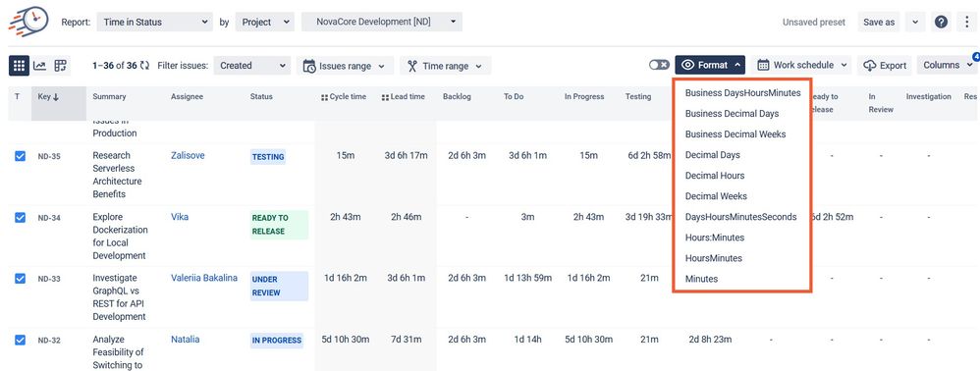This screenshot has height=371, width=980.
Task: Click the Export button
Action: (886, 65)
